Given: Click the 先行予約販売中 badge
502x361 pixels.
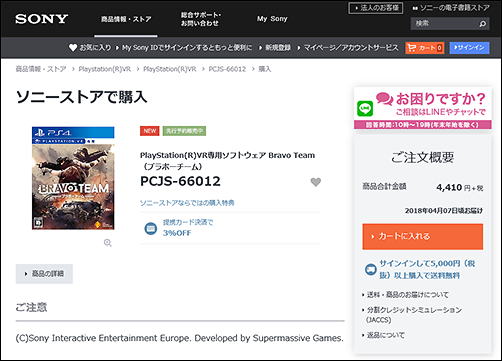Looking at the screenshot, I should pos(184,131).
